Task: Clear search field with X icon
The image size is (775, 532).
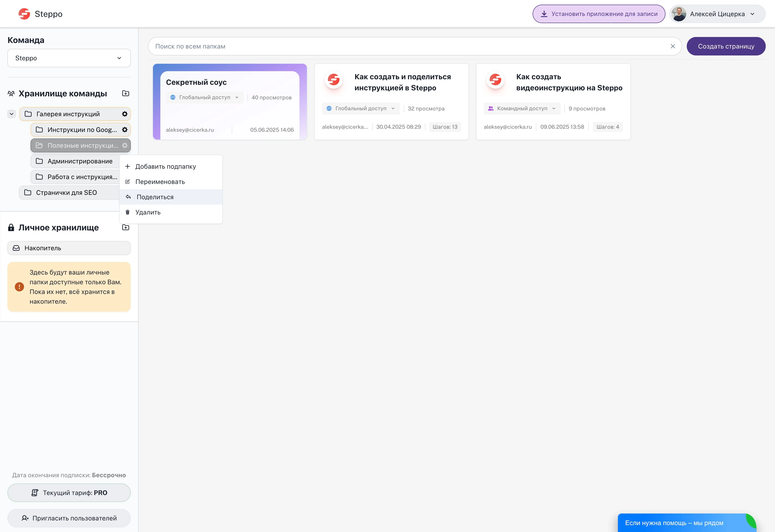Action: 673,46
